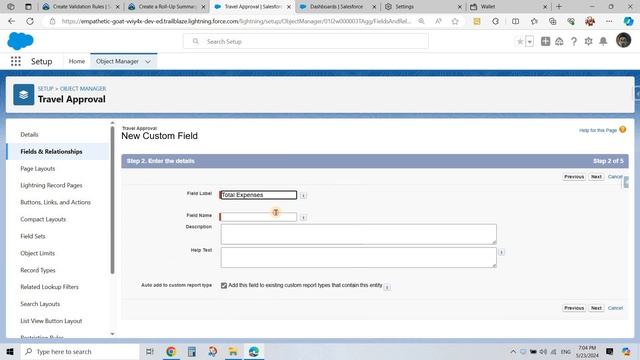Select the Object Manager tab
The image size is (640, 360).
[x=117, y=61]
